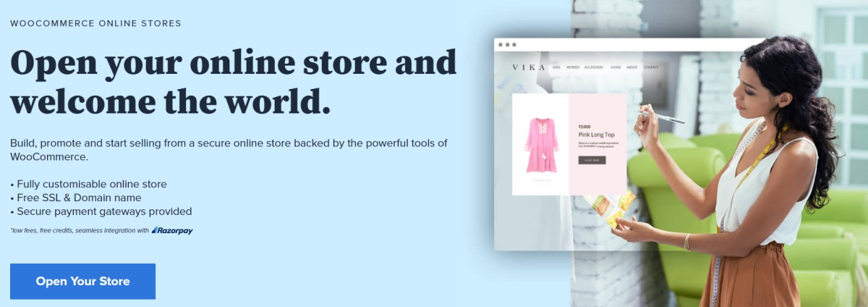Click the main headline text
The image size is (868, 307).
[233, 83]
